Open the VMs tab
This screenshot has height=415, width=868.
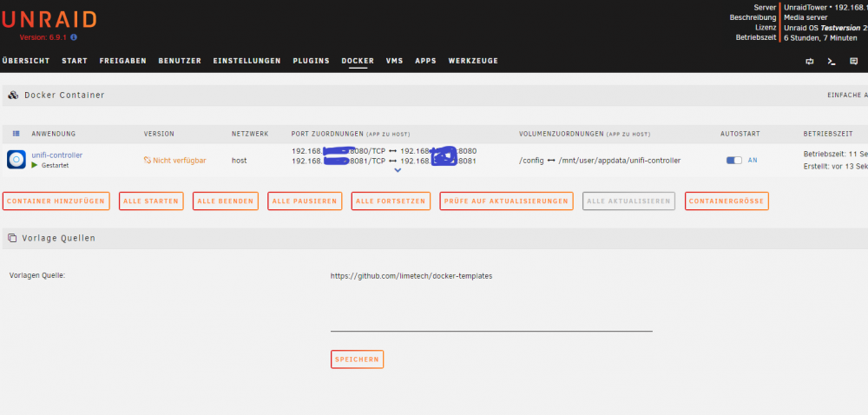395,61
